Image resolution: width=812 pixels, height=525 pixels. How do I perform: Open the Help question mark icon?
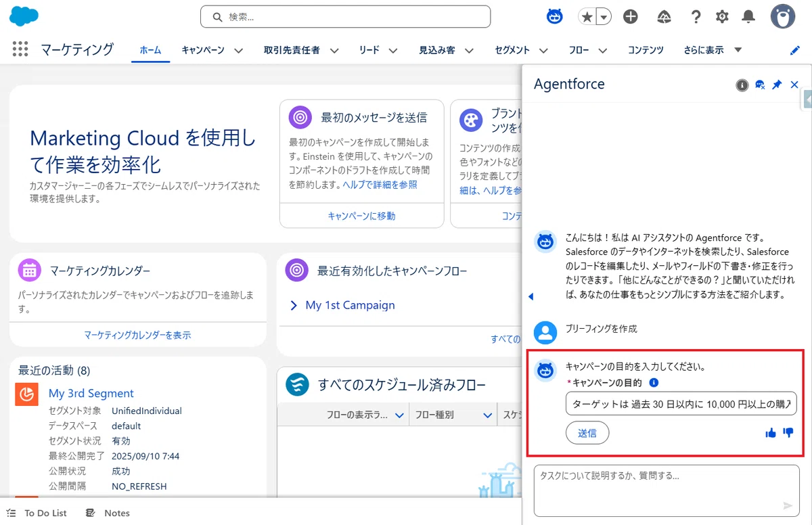[696, 17]
